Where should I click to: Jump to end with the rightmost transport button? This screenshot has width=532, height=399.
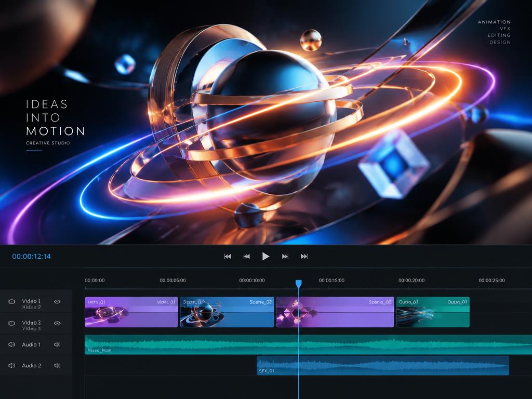(304, 257)
